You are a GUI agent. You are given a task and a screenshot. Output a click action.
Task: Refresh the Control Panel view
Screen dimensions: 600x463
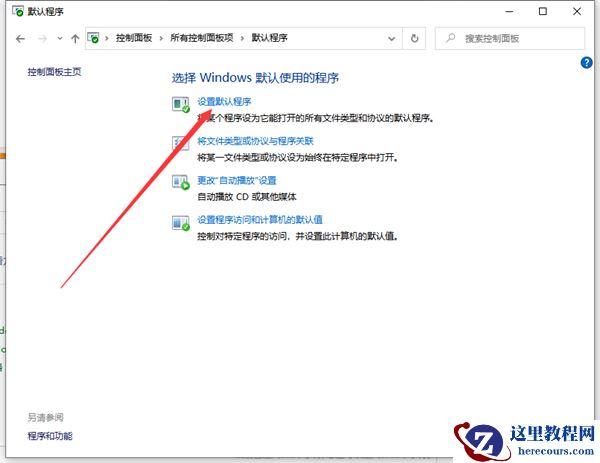[x=414, y=38]
